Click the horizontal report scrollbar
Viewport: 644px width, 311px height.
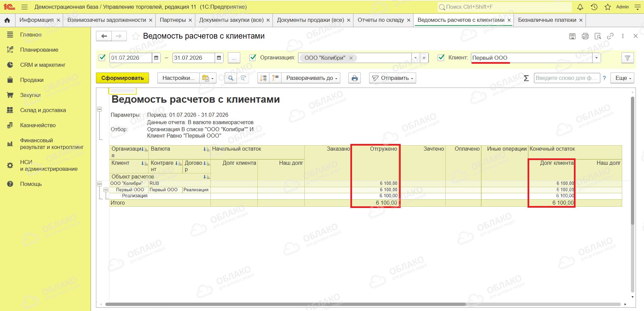pos(285,304)
